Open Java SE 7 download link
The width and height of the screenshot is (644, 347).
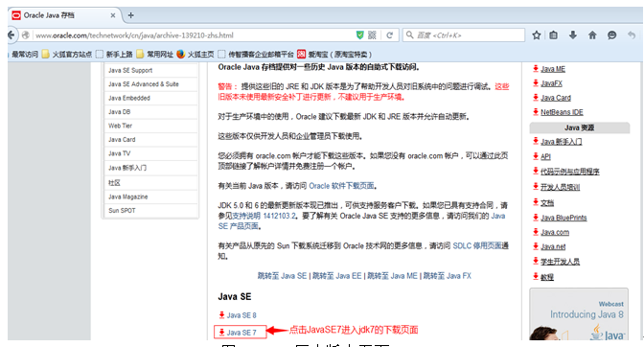coord(241,332)
